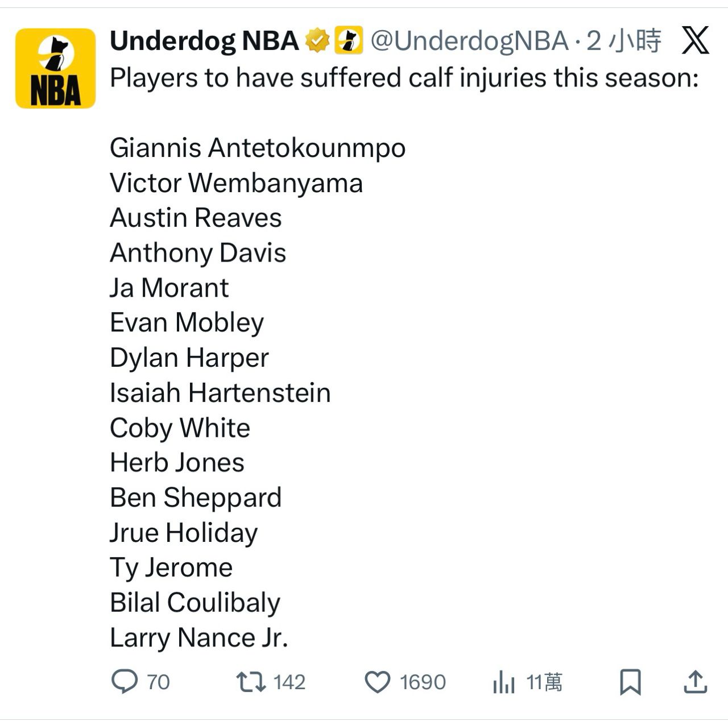Click the repost count 142
The width and height of the screenshot is (728, 721).
tap(289, 682)
